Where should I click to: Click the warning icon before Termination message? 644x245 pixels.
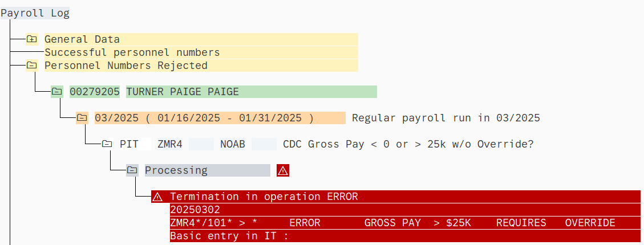[x=157, y=197]
